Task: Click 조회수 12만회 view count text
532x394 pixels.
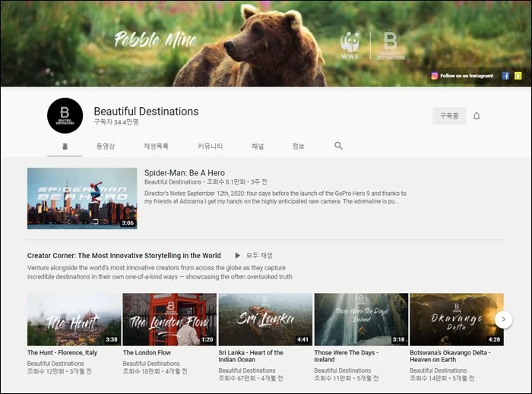Action: click(x=46, y=371)
